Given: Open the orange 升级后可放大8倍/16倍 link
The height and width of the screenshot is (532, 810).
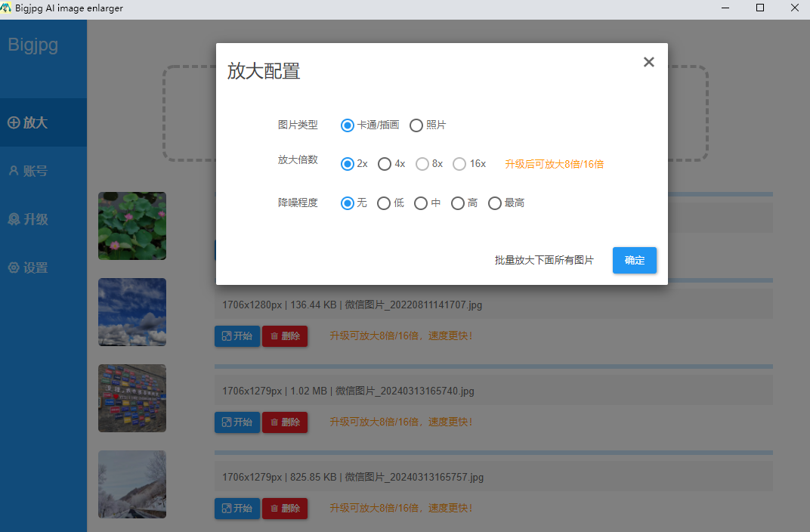Looking at the screenshot, I should (554, 164).
